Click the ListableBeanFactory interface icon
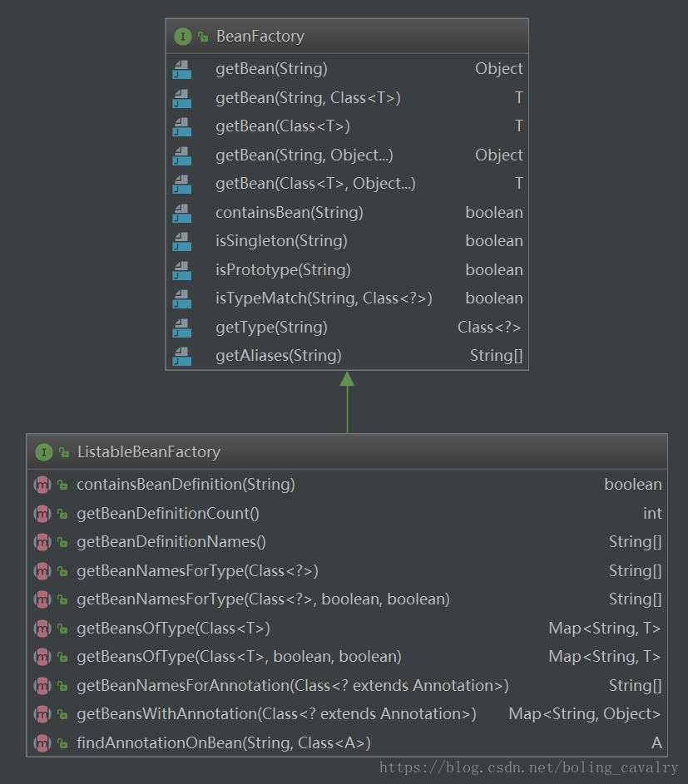The height and width of the screenshot is (784, 688). (44, 452)
